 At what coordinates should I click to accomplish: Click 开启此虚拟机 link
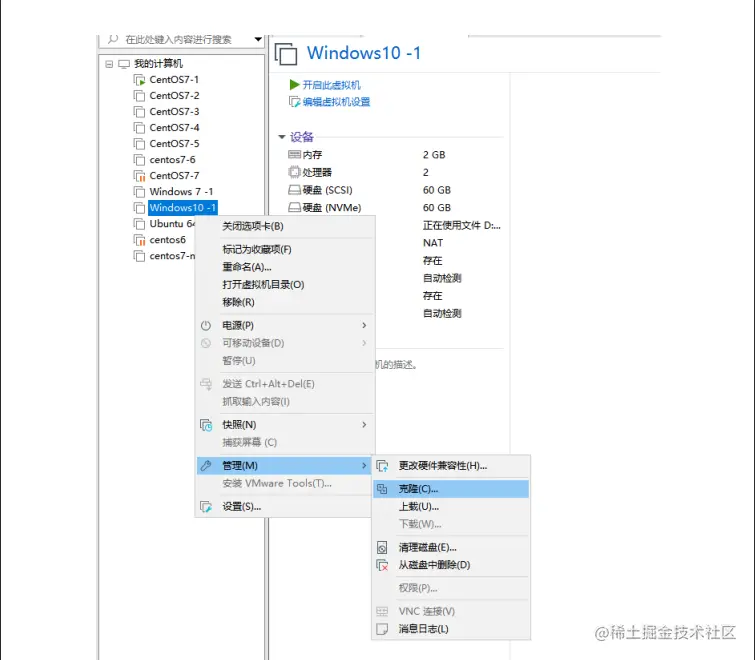coord(331,85)
